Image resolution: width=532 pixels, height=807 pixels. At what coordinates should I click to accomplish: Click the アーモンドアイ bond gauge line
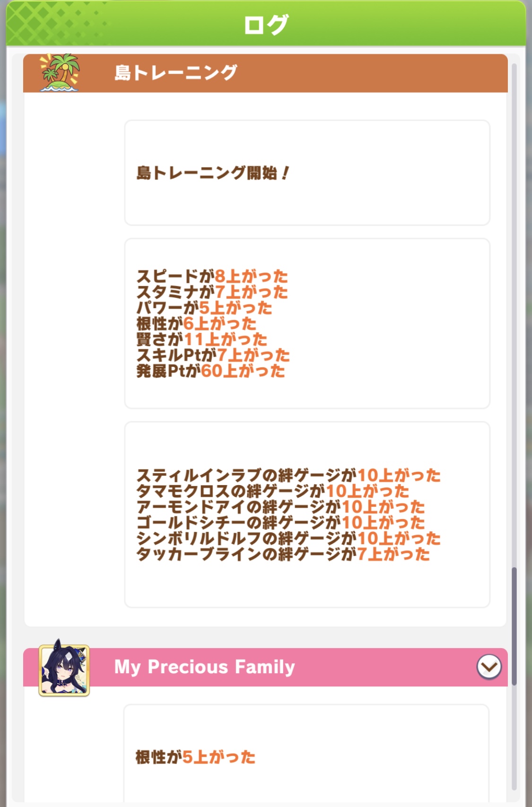click(x=280, y=507)
